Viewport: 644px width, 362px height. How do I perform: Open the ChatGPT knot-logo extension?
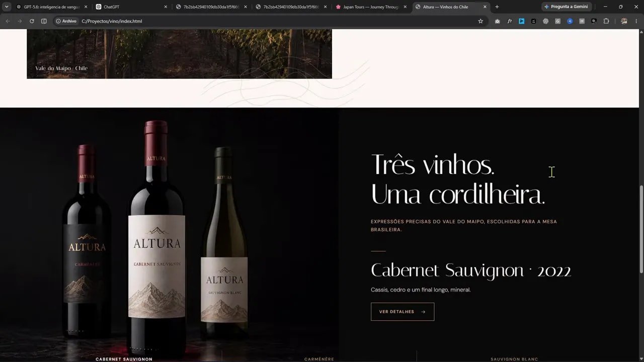point(545,21)
